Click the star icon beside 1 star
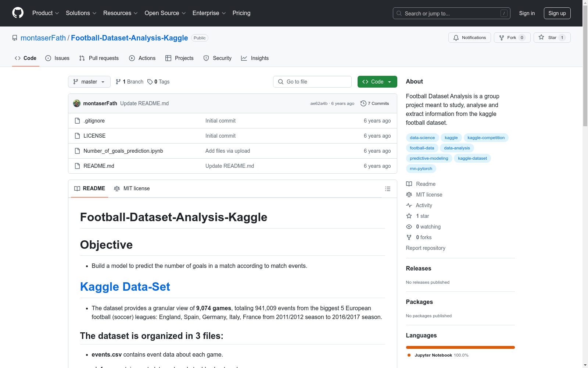 tap(409, 216)
